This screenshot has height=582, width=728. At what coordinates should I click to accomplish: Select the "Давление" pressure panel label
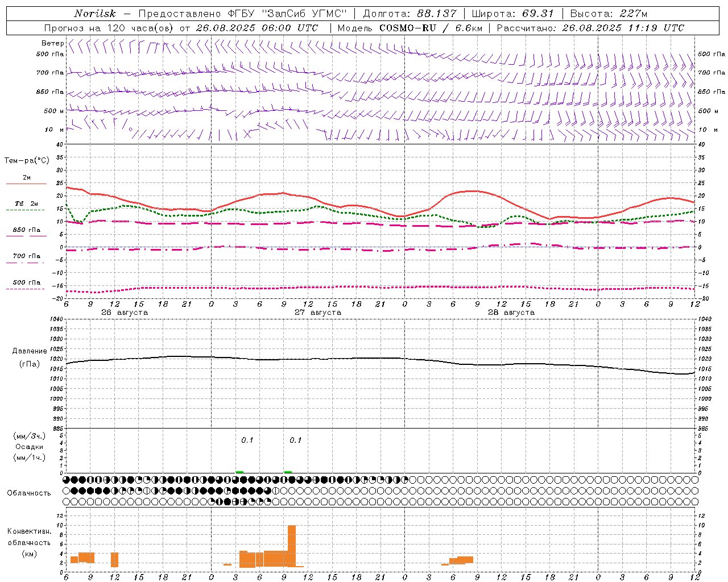coord(30,351)
